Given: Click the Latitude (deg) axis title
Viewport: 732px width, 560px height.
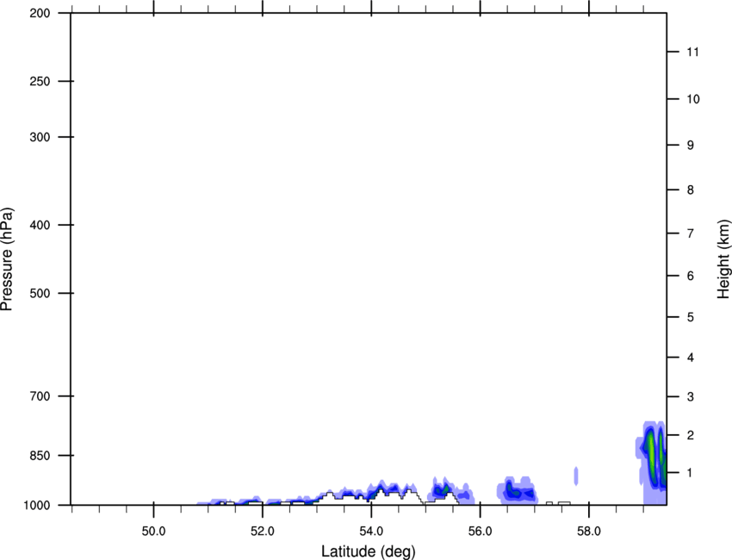Looking at the screenshot, I should pos(368,551).
